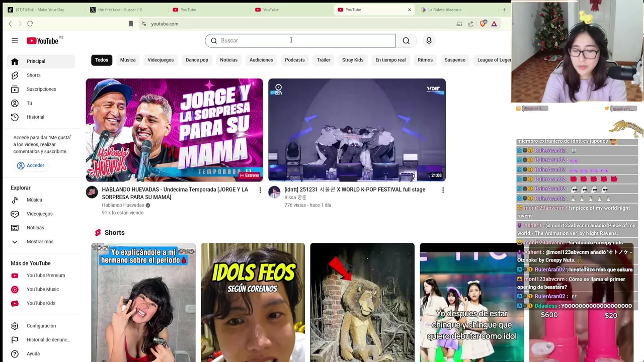This screenshot has height=362, width=644.
Task: Open options menu for Hablando Huevadas video
Action: (260, 190)
